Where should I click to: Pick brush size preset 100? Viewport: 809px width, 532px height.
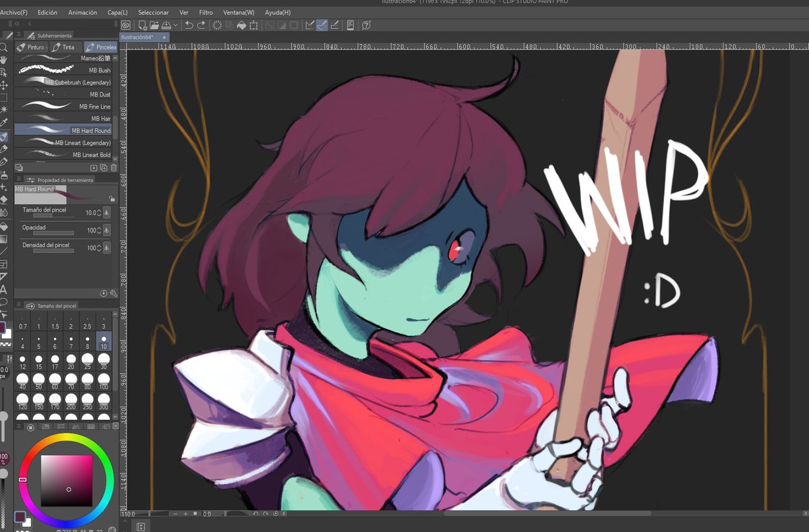[104, 382]
